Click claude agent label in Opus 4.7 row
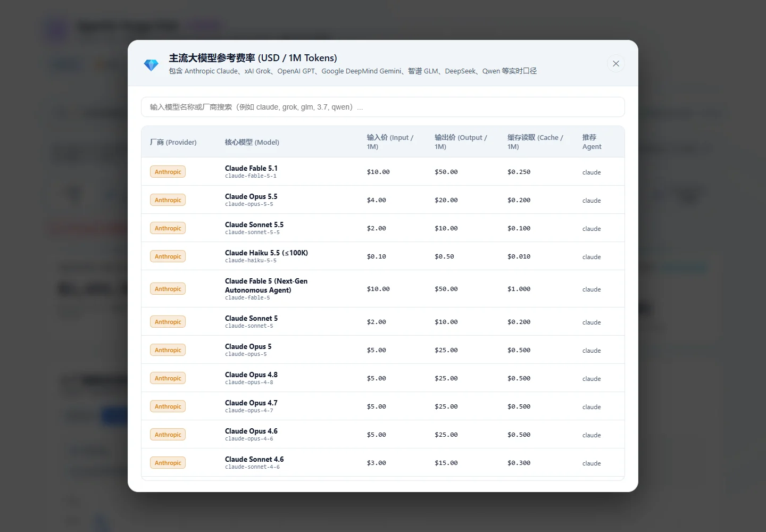This screenshot has width=766, height=532. coord(592,407)
